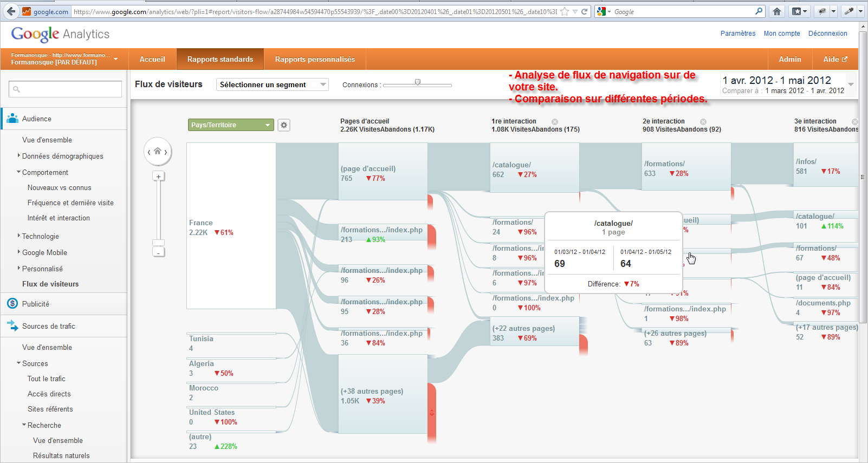Collapse Recherche tree item
This screenshot has height=463, width=868.
[24, 425]
